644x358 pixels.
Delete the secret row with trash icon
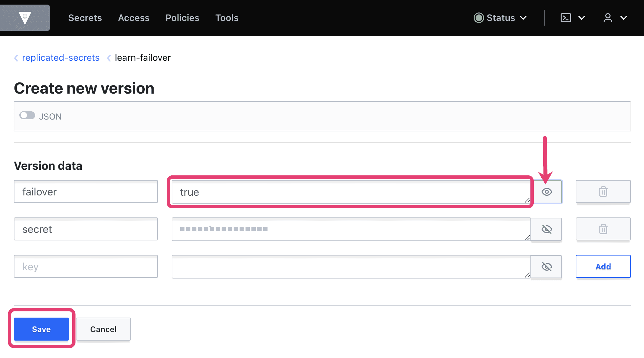tap(603, 229)
